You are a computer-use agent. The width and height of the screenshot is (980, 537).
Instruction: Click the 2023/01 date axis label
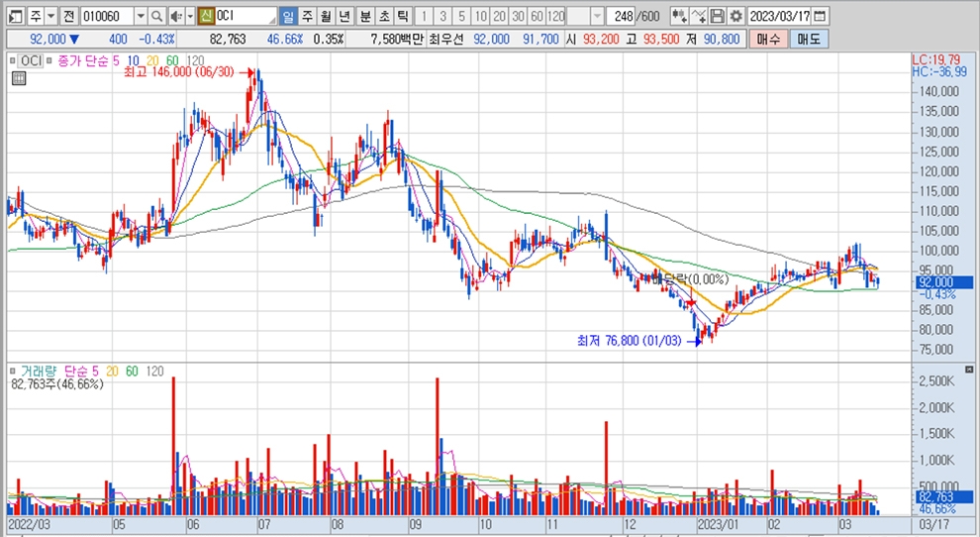[x=718, y=524]
